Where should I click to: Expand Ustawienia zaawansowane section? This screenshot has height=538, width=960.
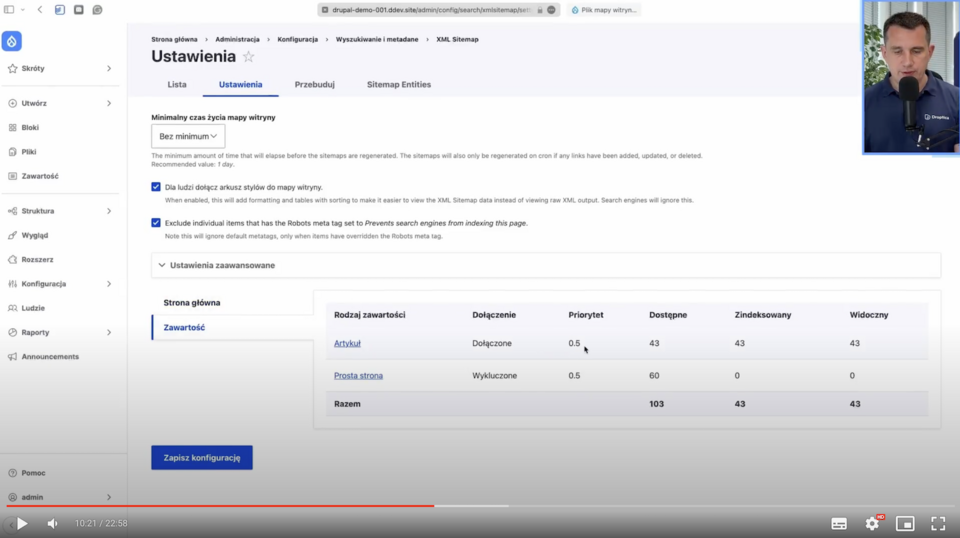pyautogui.click(x=222, y=265)
